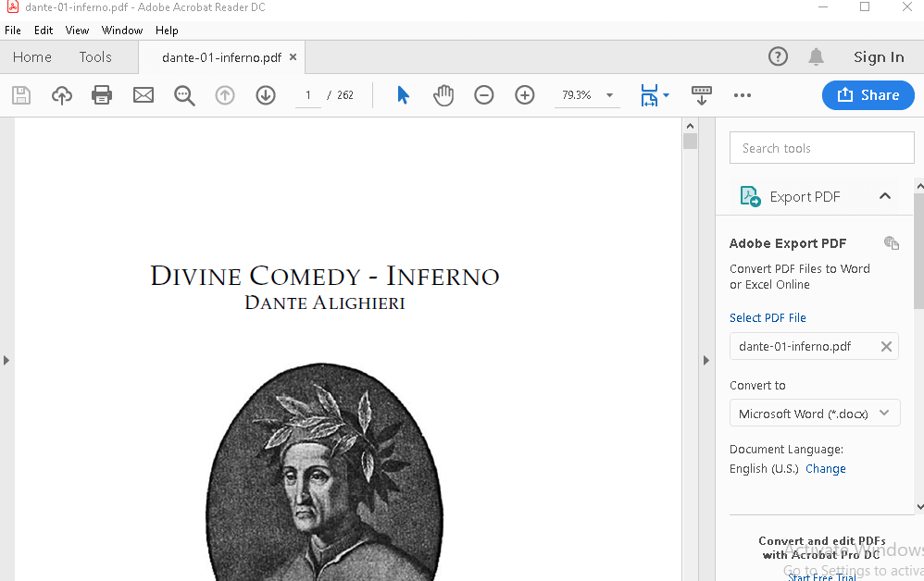The width and height of the screenshot is (924, 581).
Task: Activate the selection arrow tool
Action: (403, 95)
